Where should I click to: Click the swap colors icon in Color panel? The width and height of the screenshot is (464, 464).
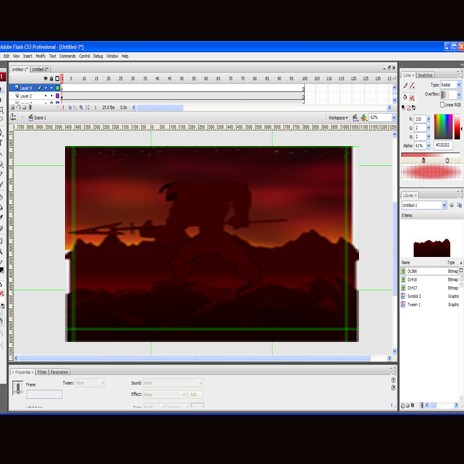(x=414, y=108)
